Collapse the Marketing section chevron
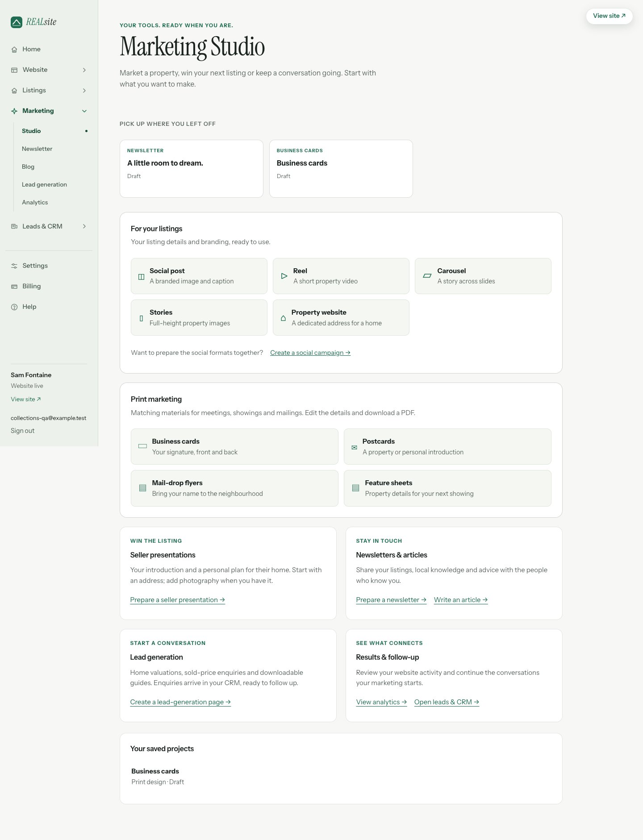 point(84,111)
